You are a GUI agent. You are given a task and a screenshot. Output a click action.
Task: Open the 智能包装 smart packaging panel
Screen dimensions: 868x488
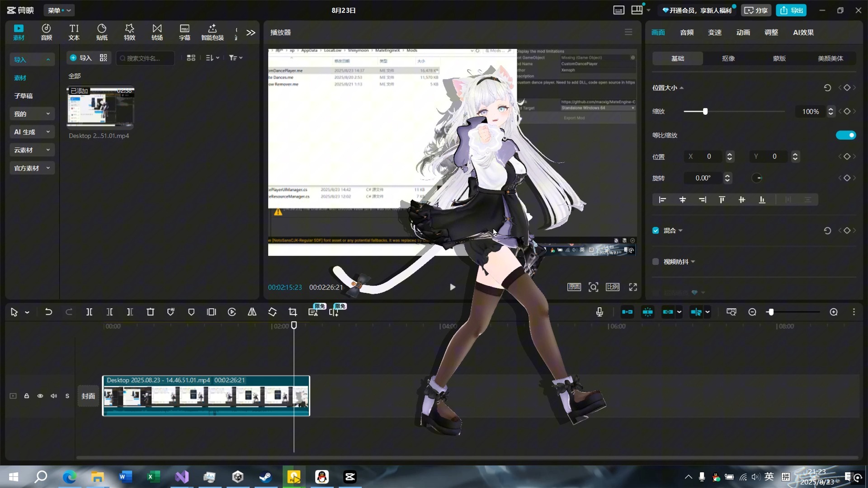212,32
